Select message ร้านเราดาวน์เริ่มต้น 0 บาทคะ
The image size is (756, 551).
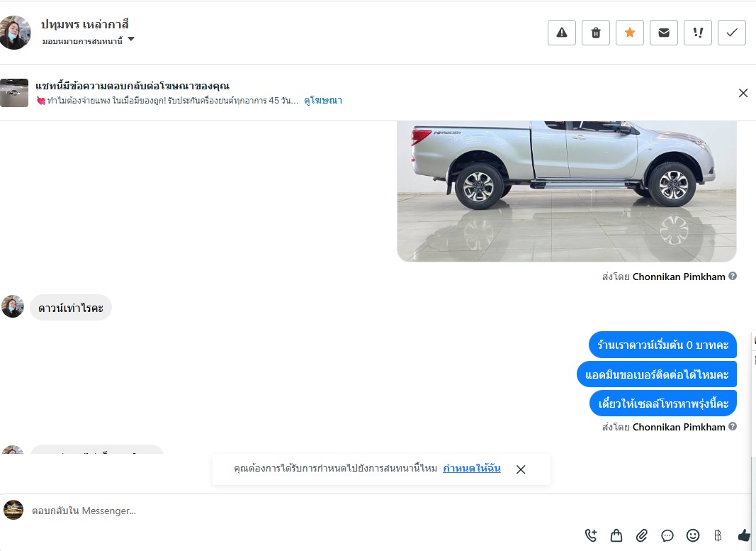(663, 345)
